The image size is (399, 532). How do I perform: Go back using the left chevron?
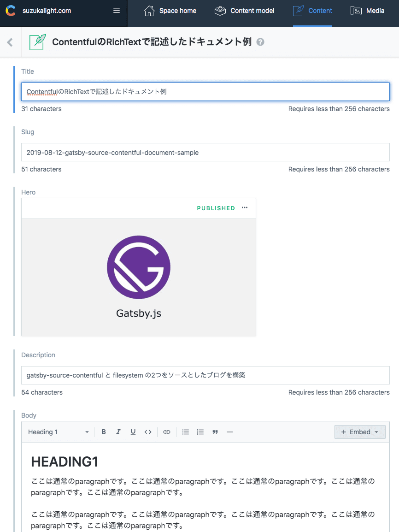pos(10,42)
